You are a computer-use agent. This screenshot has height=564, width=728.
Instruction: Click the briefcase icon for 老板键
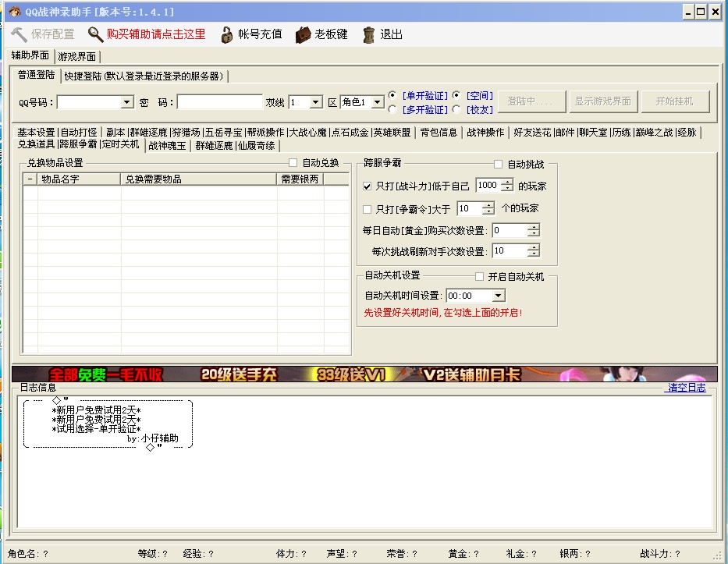303,35
